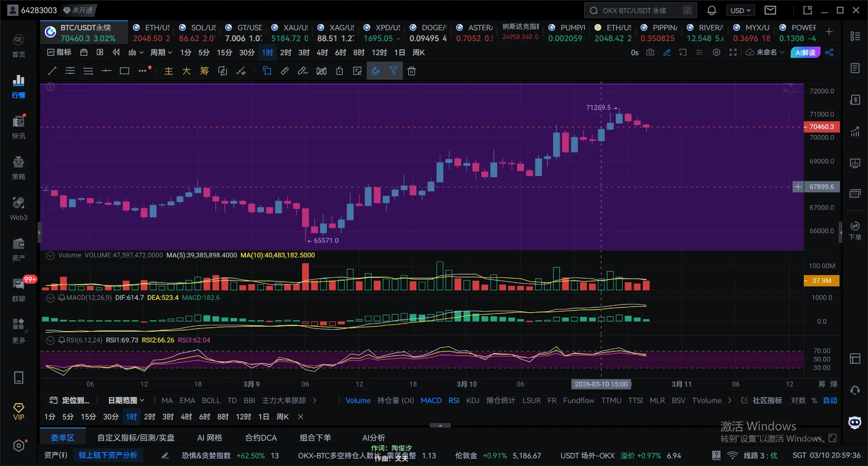This screenshot has height=466, width=868.
Task: Expand more main indicators after 主力大单跟踪
Action: coord(315,400)
